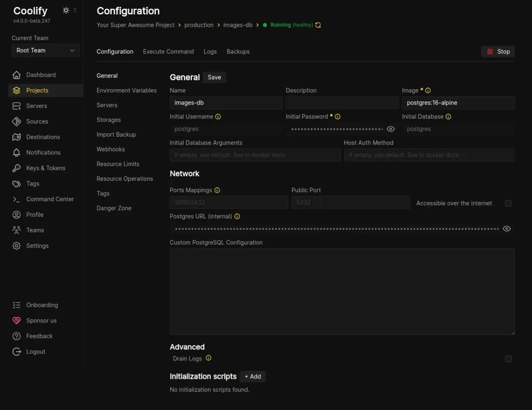Open the Backups tab
The height and width of the screenshot is (410, 532).
click(x=238, y=51)
